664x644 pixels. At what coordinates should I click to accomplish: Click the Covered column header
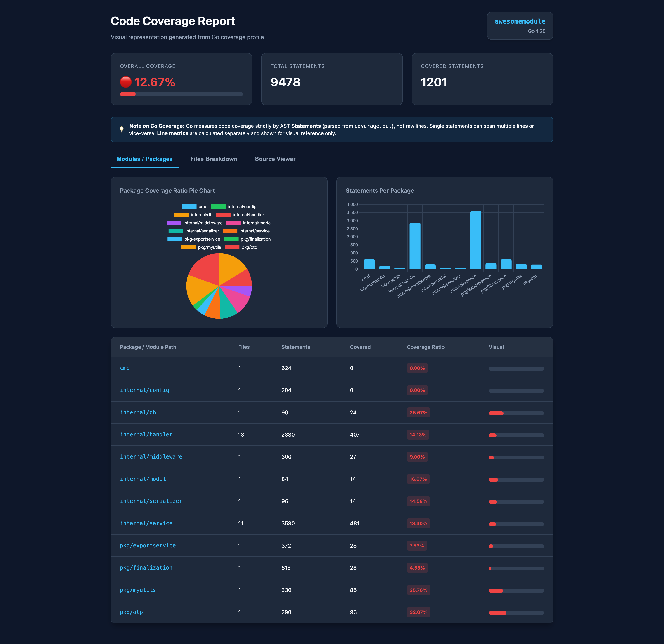pos(360,347)
